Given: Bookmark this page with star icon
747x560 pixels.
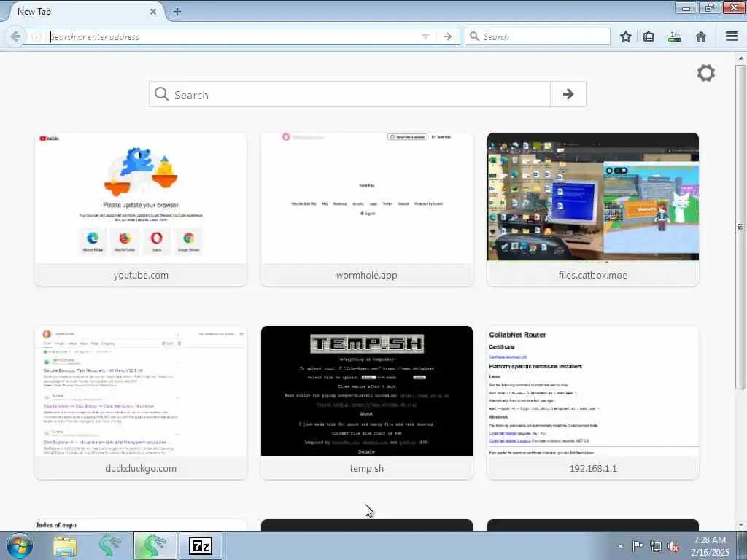Looking at the screenshot, I should [625, 36].
